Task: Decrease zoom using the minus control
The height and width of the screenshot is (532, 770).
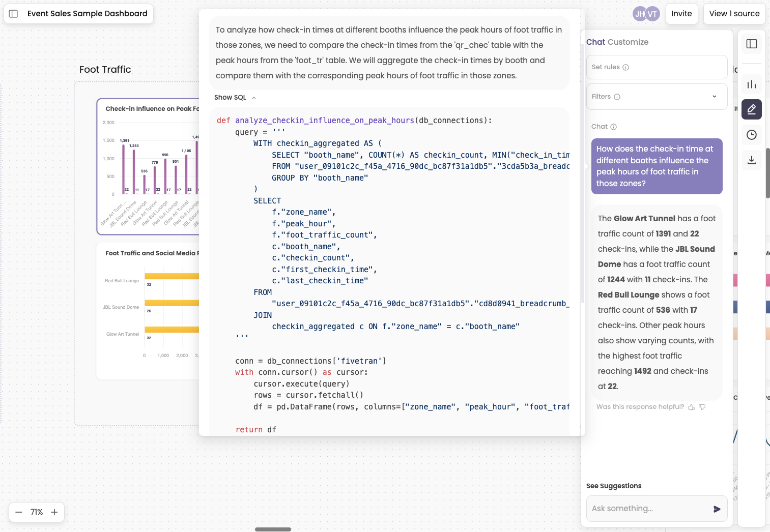Action: tap(19, 512)
